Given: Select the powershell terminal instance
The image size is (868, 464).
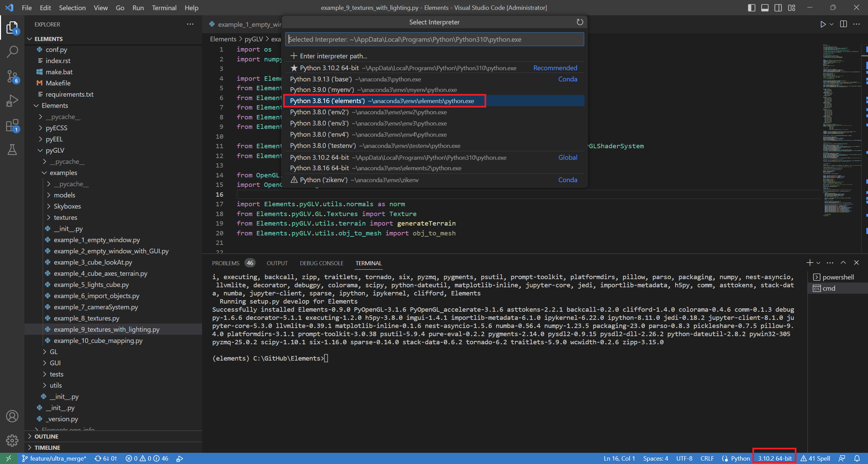Looking at the screenshot, I should 837,277.
